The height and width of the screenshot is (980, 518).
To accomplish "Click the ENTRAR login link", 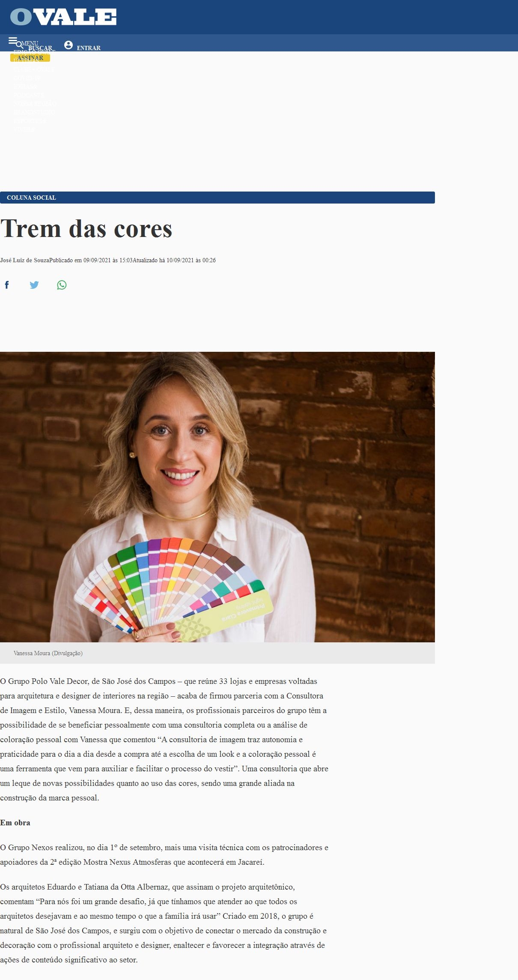I will click(x=89, y=48).
